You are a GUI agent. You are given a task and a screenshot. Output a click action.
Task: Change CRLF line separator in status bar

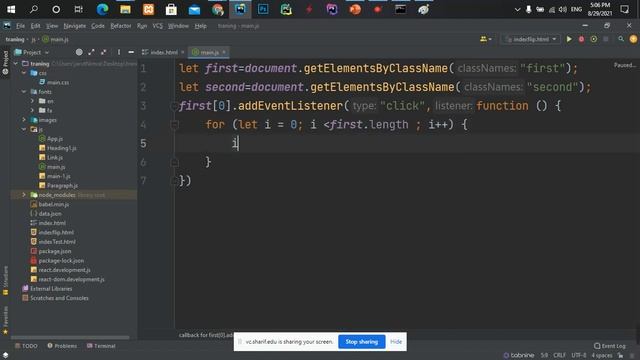(559, 355)
